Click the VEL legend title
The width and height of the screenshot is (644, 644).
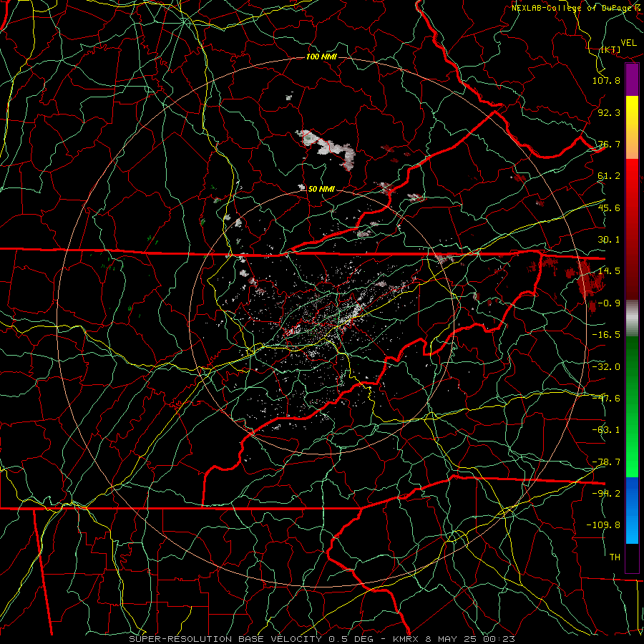click(x=629, y=43)
